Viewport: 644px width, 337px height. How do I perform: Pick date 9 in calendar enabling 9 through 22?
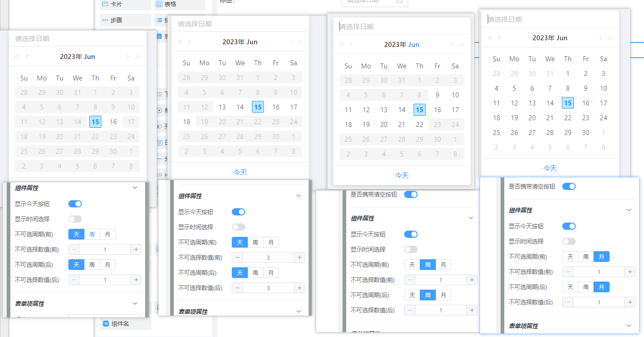click(437, 95)
